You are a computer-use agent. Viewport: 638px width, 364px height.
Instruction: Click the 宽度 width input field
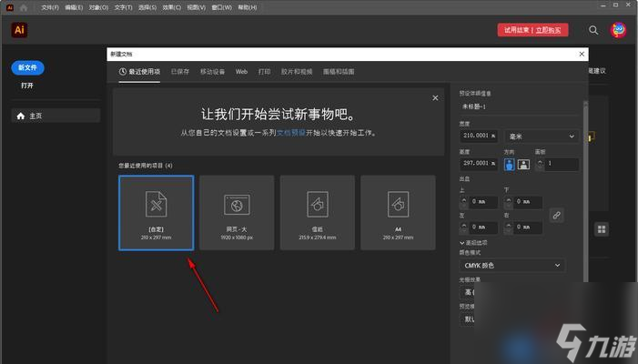coord(480,136)
